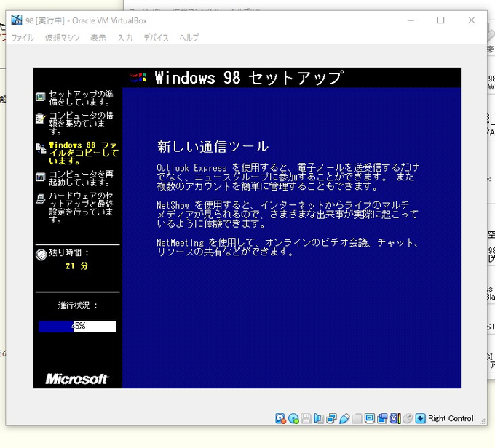
Task: Click the hard disk activity status icon
Action: click(280, 418)
